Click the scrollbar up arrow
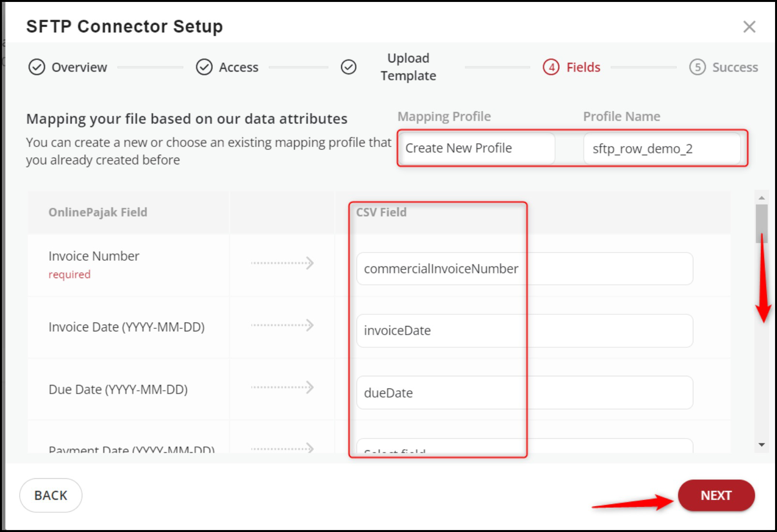The image size is (777, 532). 762,198
